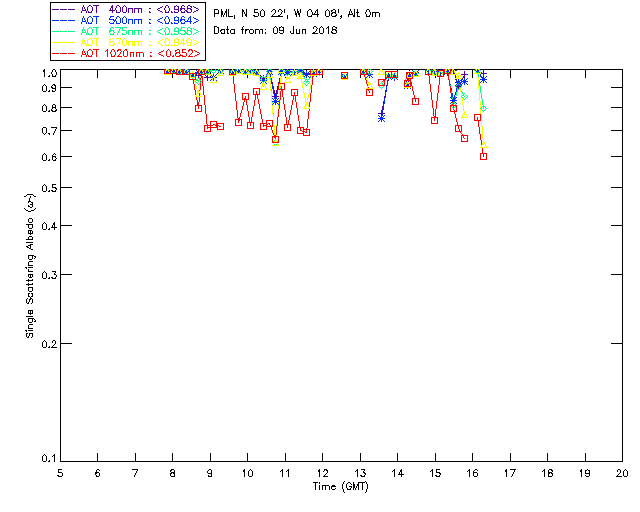Click the 18 tick label on time axis
Screen dimensions: 640x512
(x=548, y=473)
